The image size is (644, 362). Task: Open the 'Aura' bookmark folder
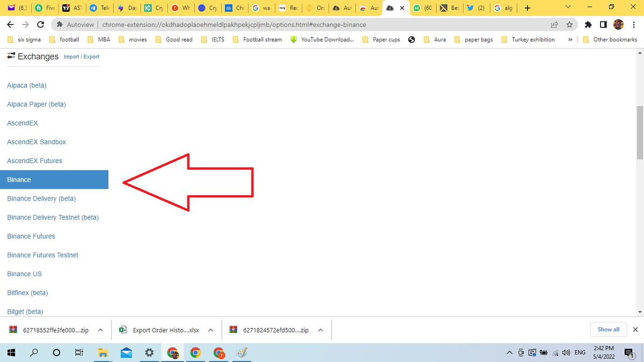click(435, 40)
